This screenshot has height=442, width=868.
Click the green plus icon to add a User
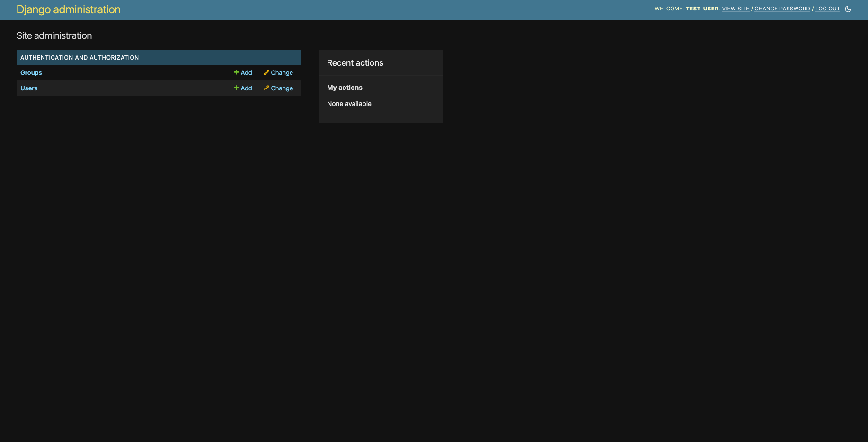pyautogui.click(x=237, y=88)
